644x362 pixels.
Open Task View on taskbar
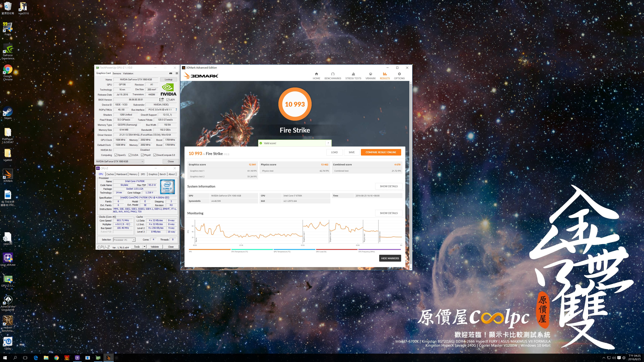[x=25, y=358]
